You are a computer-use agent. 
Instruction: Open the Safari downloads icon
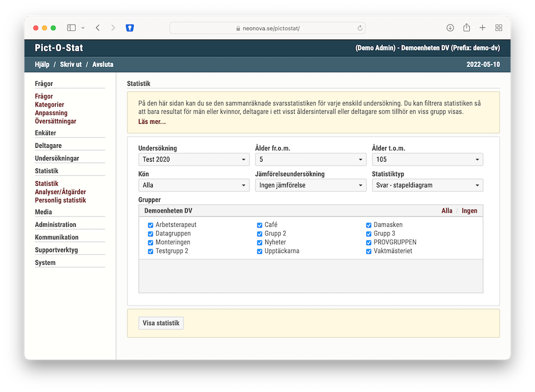pos(450,28)
